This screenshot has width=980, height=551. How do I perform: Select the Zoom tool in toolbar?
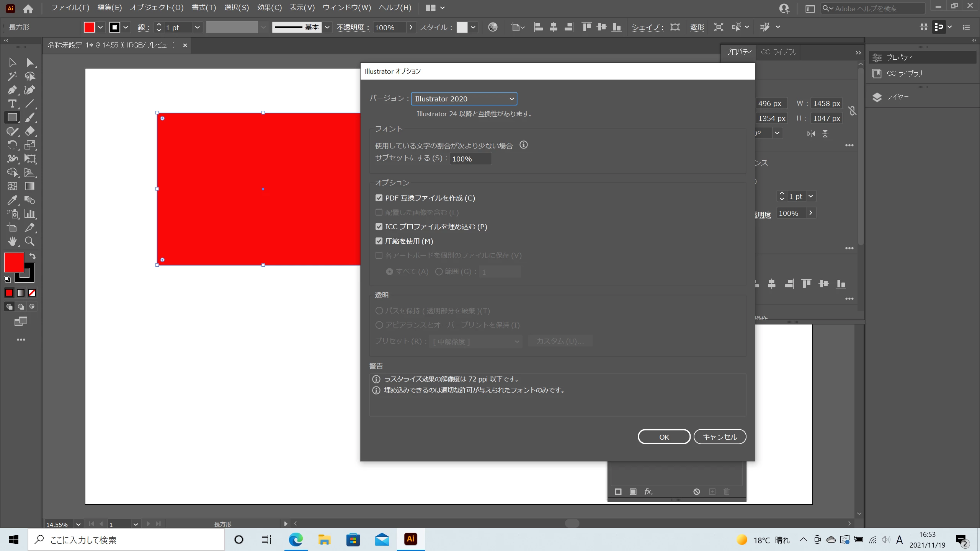pos(29,241)
